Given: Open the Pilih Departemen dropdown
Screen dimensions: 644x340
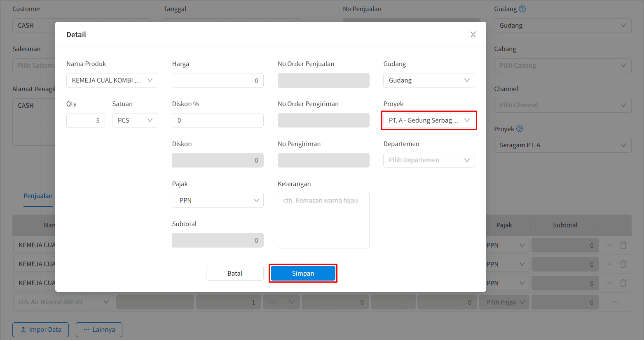Looking at the screenshot, I should pyautogui.click(x=429, y=160).
